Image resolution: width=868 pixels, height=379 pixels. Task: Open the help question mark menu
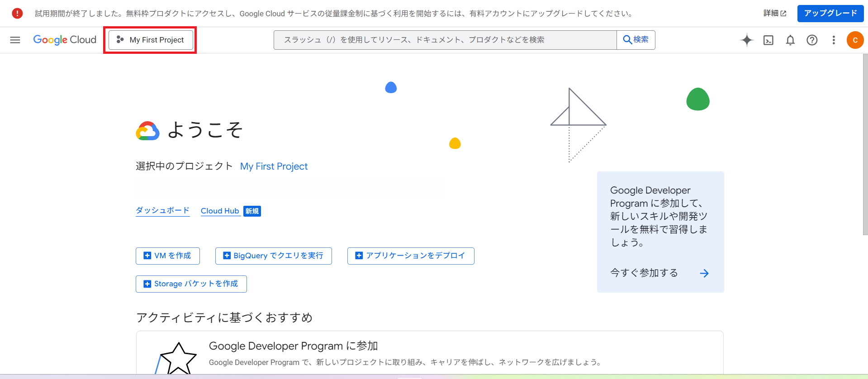[812, 40]
